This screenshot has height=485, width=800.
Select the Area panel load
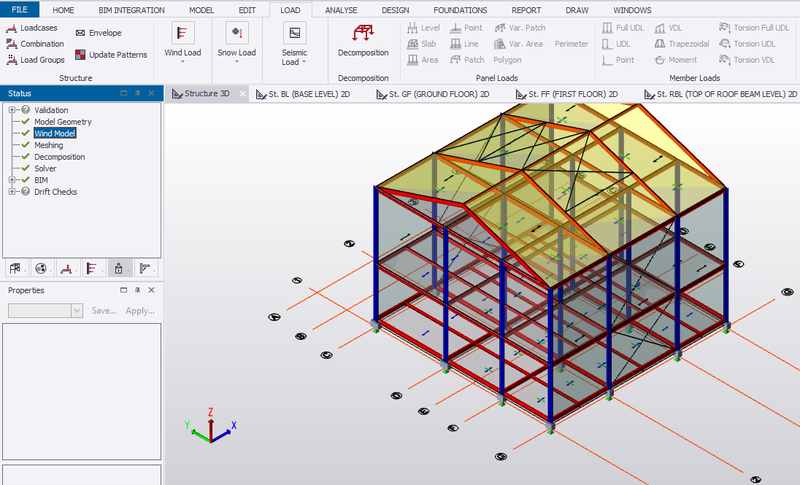(x=423, y=60)
